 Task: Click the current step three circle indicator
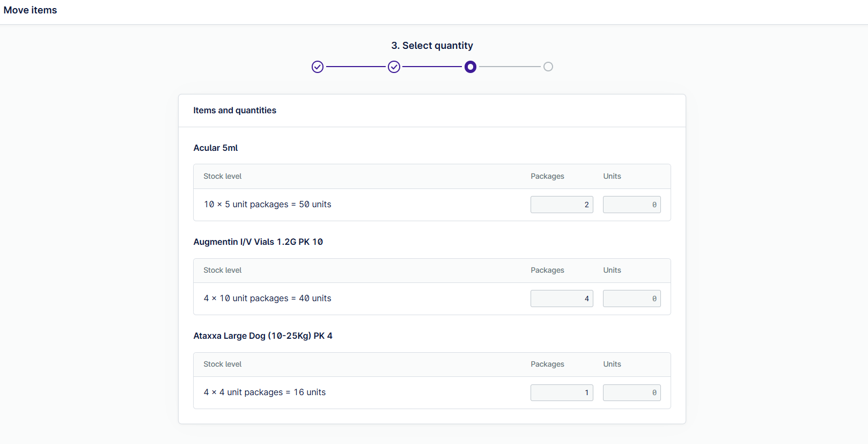pyautogui.click(x=470, y=67)
